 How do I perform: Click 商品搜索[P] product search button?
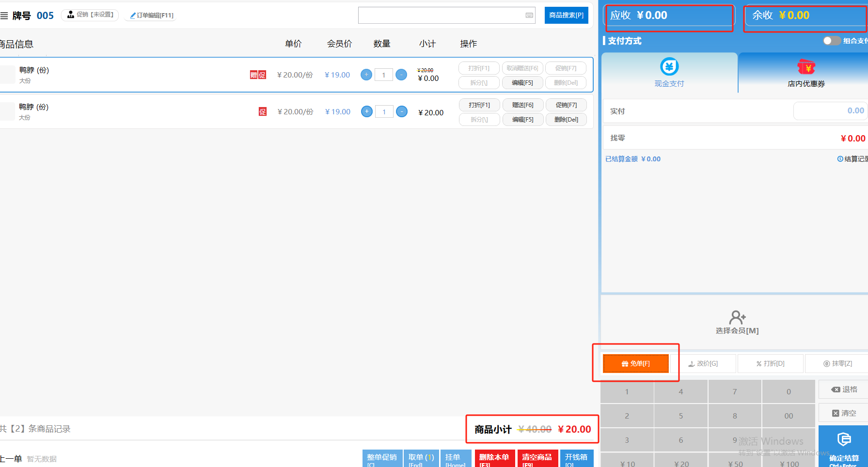[x=566, y=16]
